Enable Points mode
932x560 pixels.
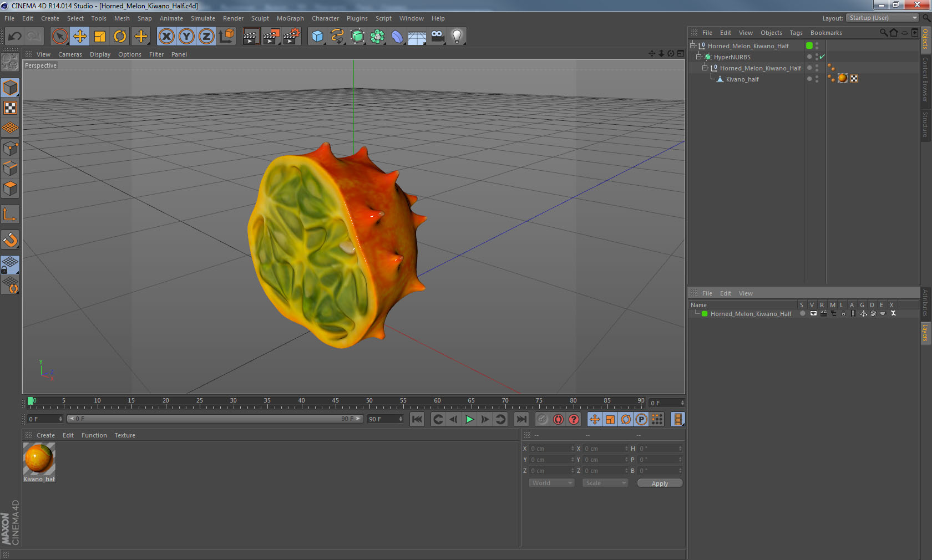pos(10,149)
